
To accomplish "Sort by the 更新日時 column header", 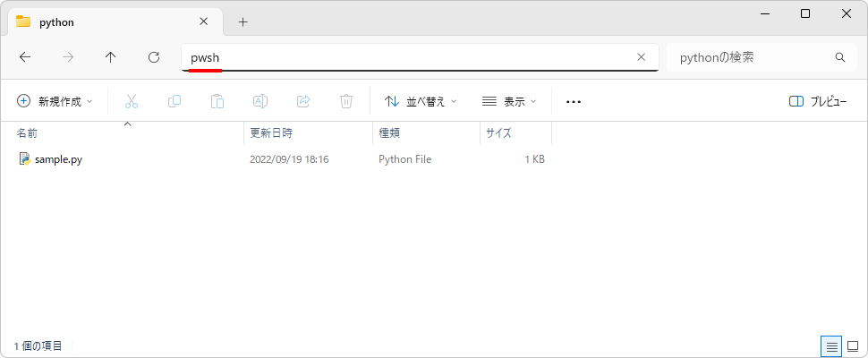I will [x=308, y=133].
